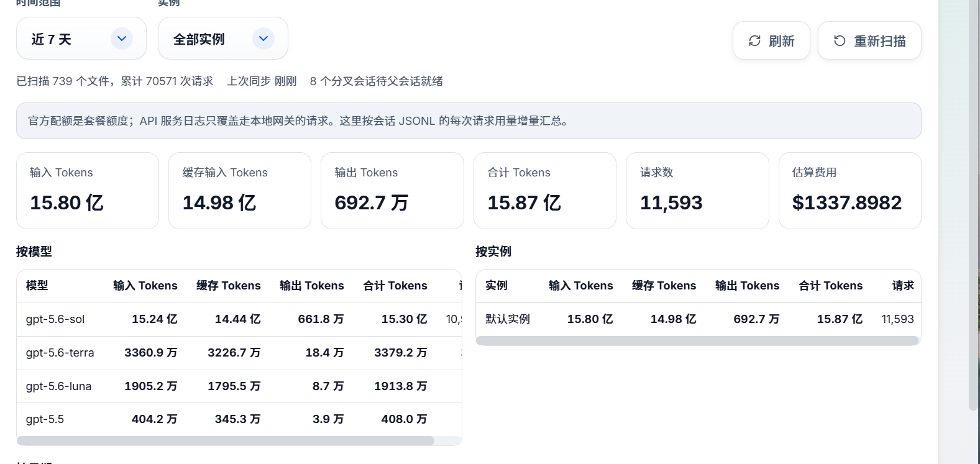
Task: Click the 3379.2 万 total tokens cell
Action: 401,353
